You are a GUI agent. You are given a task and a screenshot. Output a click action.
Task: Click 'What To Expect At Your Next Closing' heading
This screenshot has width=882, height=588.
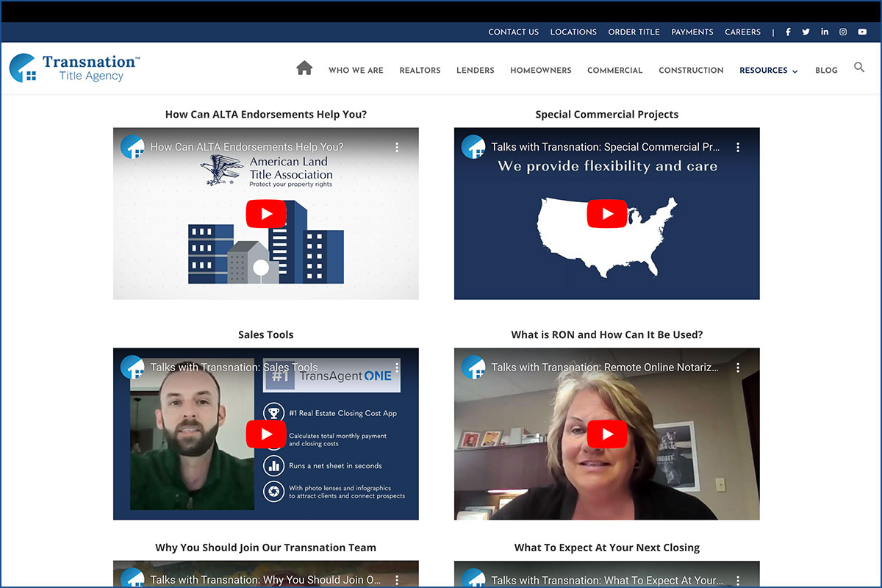[606, 548]
